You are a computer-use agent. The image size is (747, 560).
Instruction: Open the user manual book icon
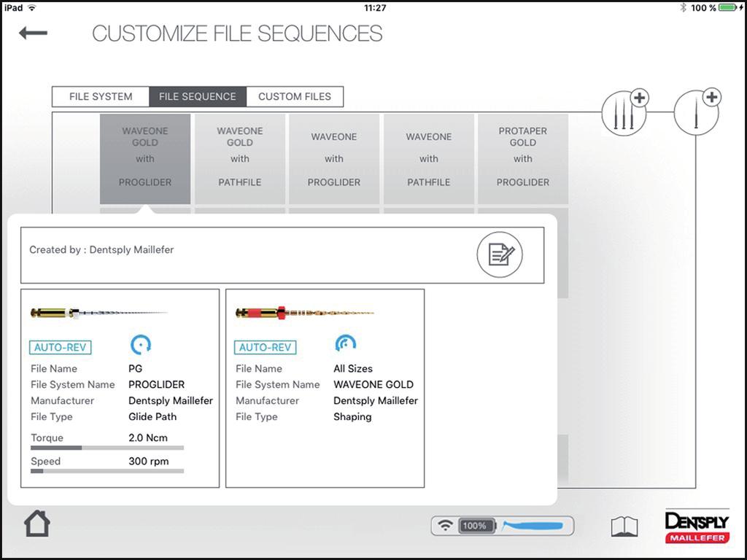tap(624, 526)
